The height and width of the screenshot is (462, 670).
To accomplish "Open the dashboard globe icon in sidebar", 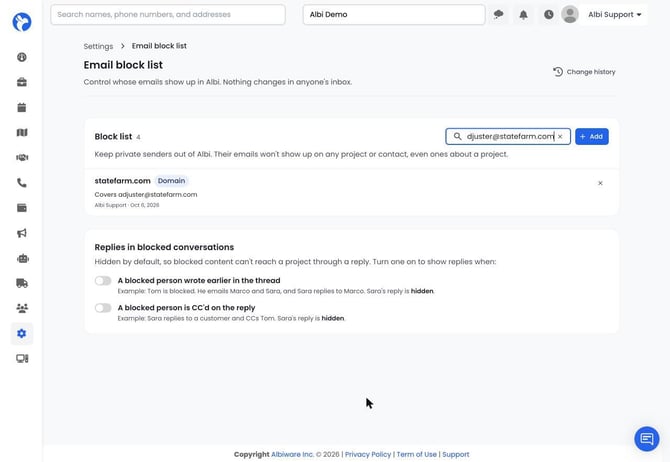I will click(22, 57).
